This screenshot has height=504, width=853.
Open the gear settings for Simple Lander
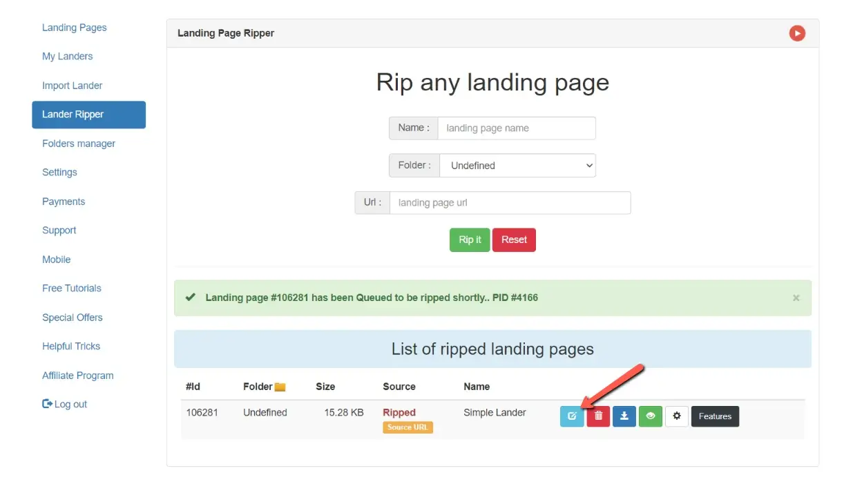(x=676, y=416)
